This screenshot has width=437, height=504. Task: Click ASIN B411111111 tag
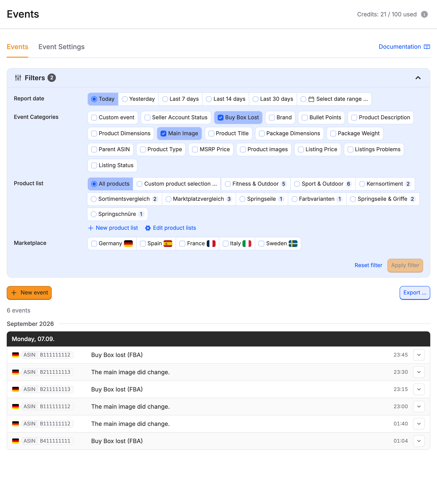coord(47,441)
